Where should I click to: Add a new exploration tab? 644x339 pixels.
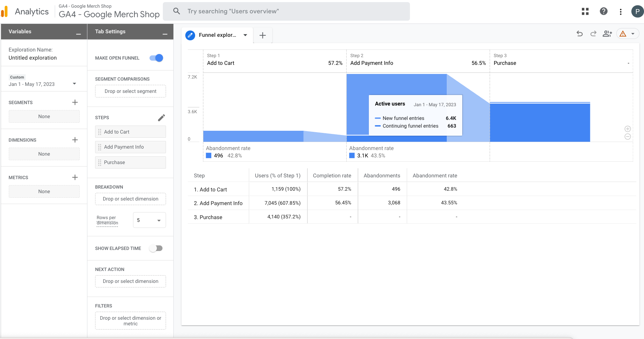263,35
